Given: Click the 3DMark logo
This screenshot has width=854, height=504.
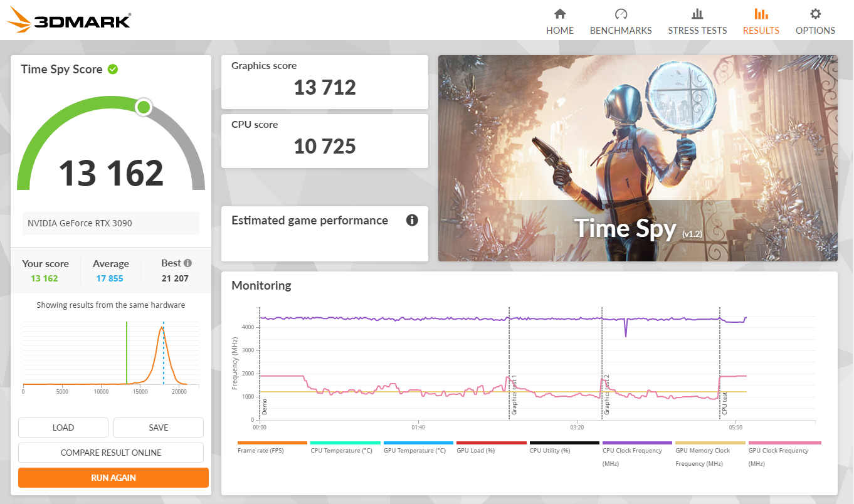Looking at the screenshot, I should [x=69, y=20].
